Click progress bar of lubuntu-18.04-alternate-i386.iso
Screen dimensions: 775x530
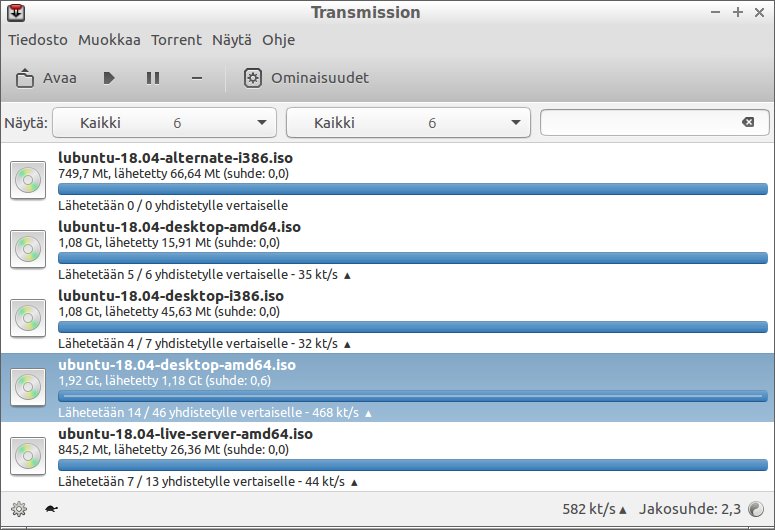pyautogui.click(x=413, y=189)
